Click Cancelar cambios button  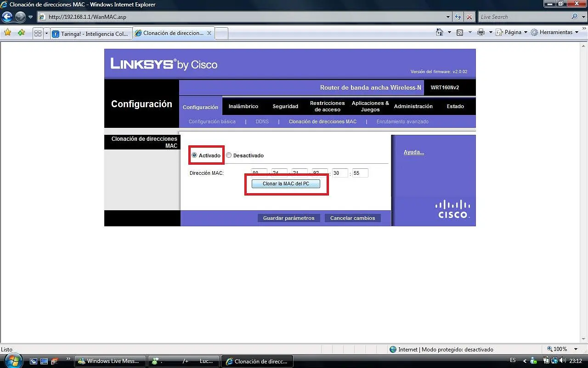click(x=353, y=218)
